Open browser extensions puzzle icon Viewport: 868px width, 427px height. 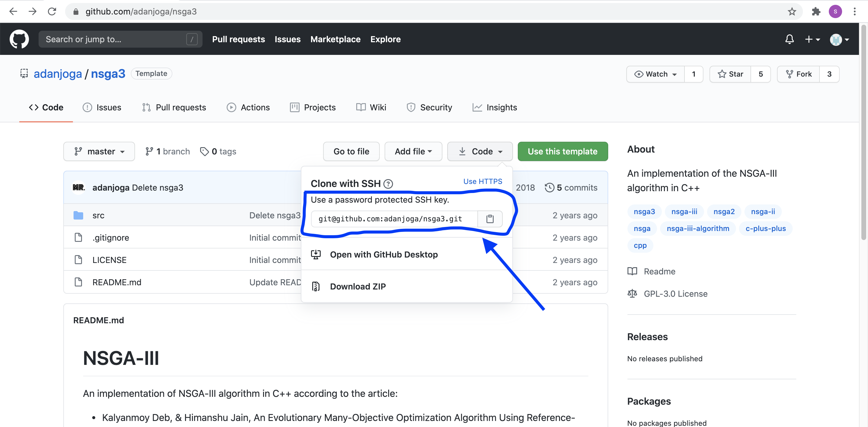(x=816, y=12)
